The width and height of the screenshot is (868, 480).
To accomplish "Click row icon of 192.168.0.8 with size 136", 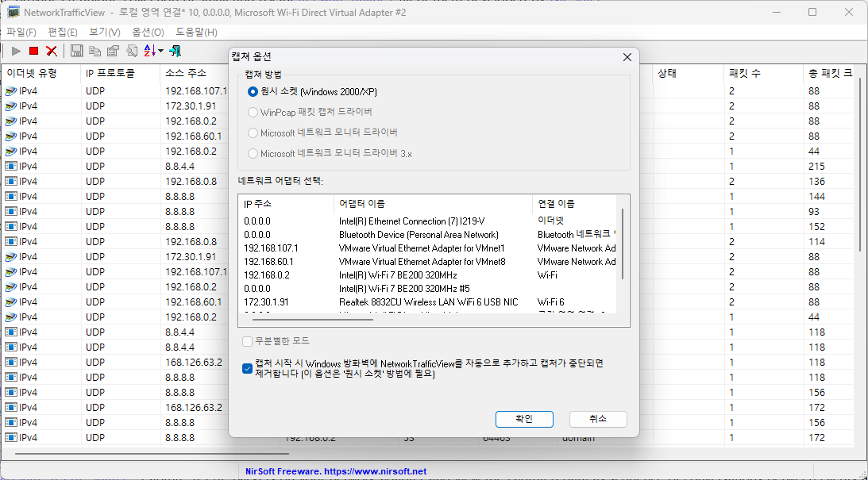I will 11,182.
